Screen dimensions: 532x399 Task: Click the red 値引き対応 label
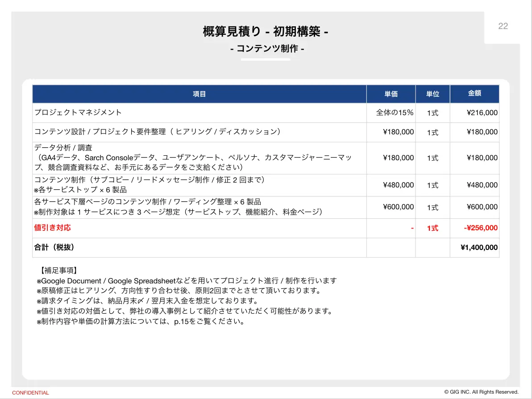pos(52,228)
